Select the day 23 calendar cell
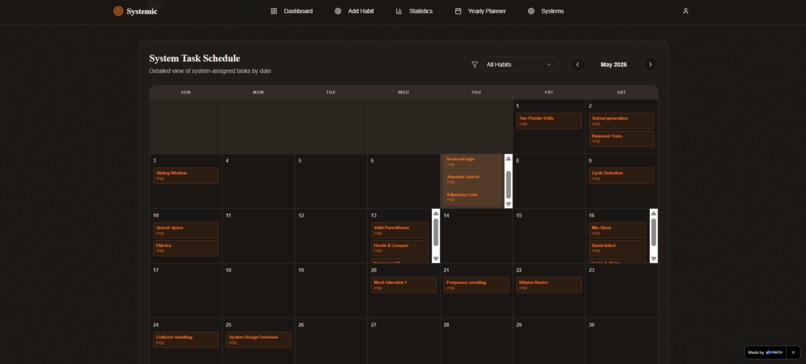The height and width of the screenshot is (364, 806). [621, 291]
